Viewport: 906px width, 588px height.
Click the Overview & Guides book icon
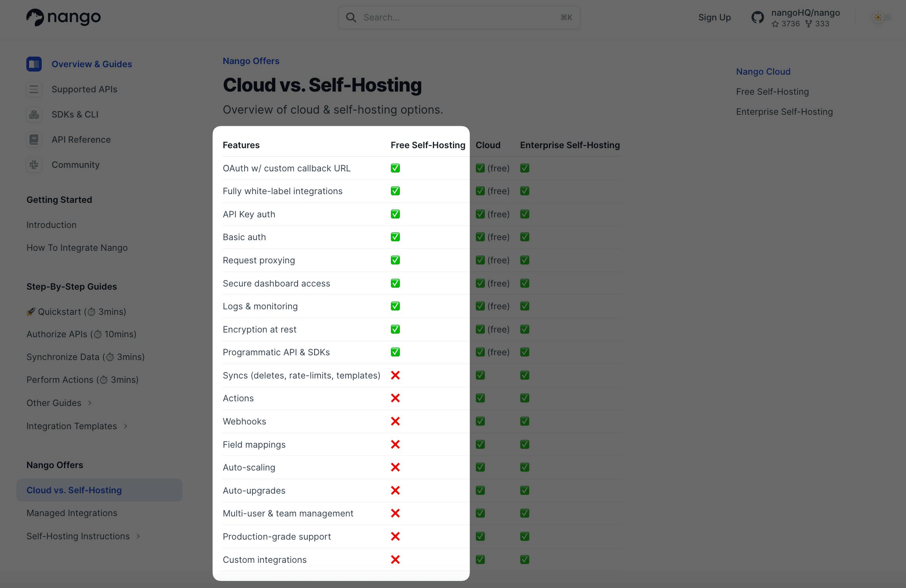[34, 64]
